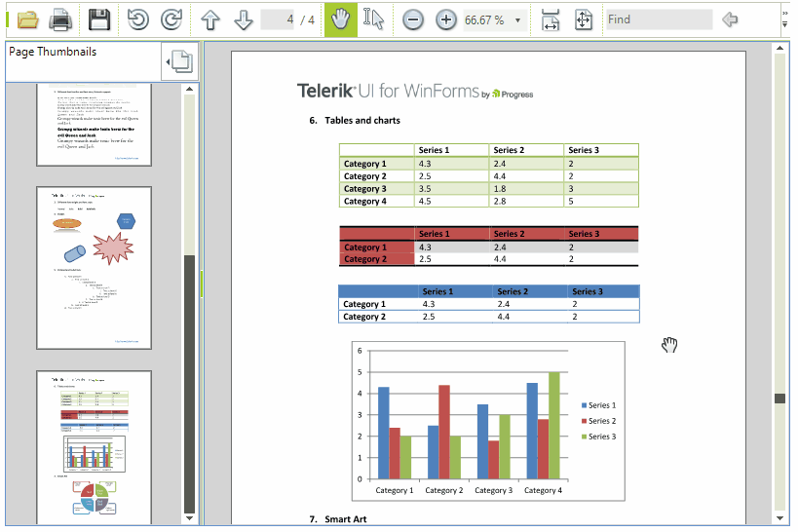Click the total page count "/ 4" label
798x532 pixels.
(x=307, y=20)
